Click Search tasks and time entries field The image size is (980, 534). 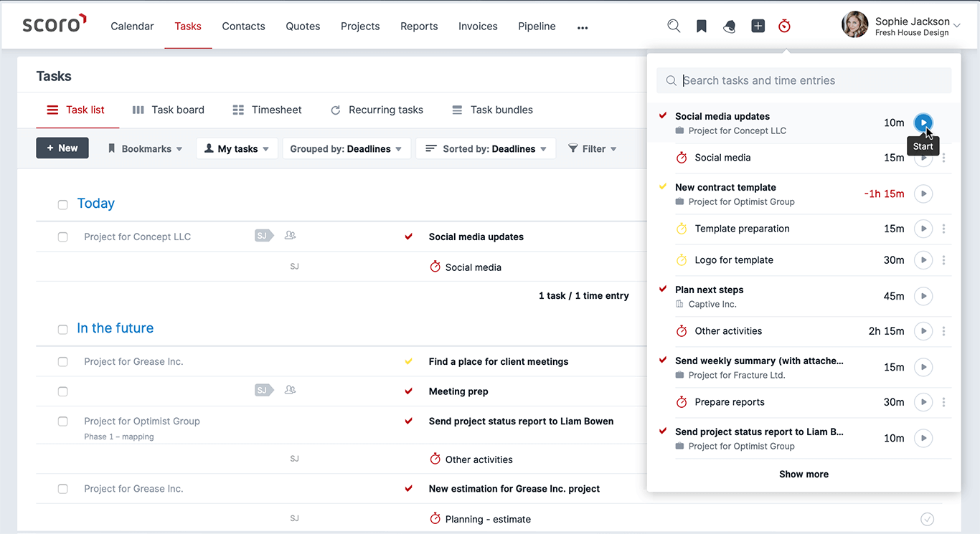[804, 80]
